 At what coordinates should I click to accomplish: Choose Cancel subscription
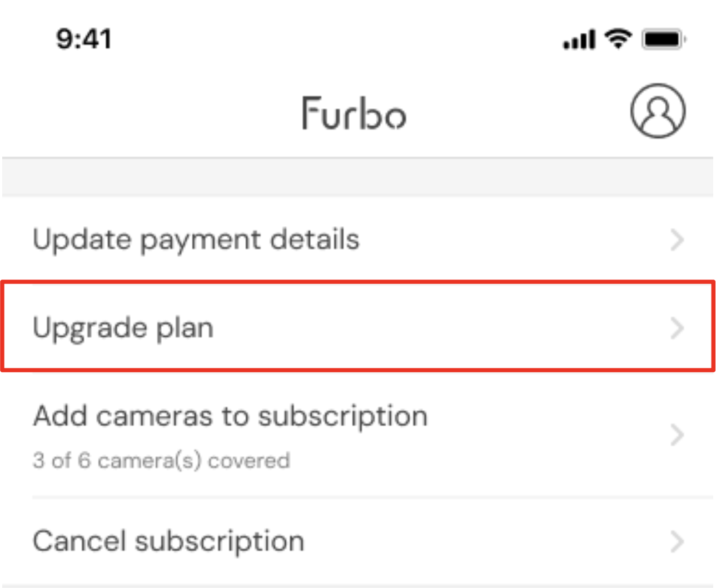(x=168, y=541)
